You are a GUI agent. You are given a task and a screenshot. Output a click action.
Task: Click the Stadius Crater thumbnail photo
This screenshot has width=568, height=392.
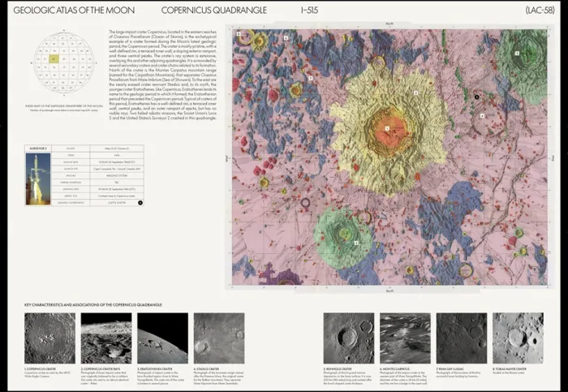tap(219, 338)
